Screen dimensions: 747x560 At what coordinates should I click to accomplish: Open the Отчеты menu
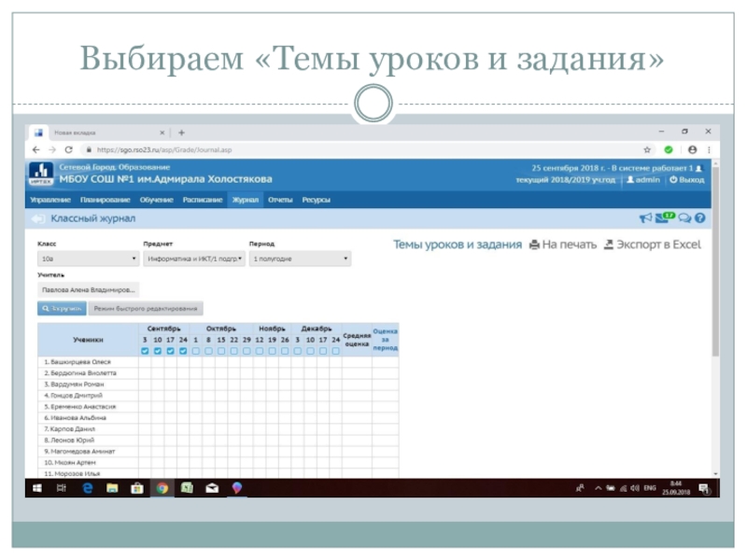pos(279,200)
